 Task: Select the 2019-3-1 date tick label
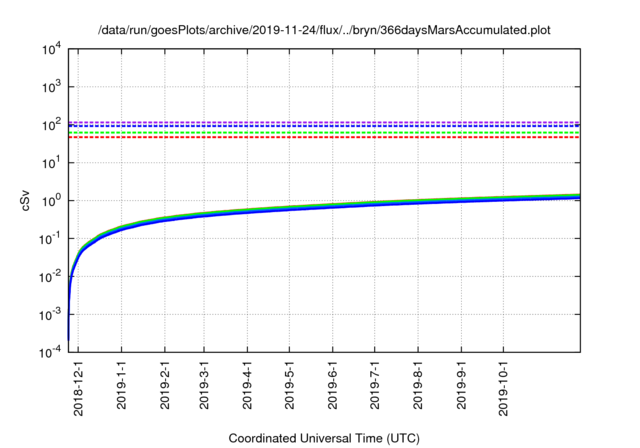click(x=203, y=386)
